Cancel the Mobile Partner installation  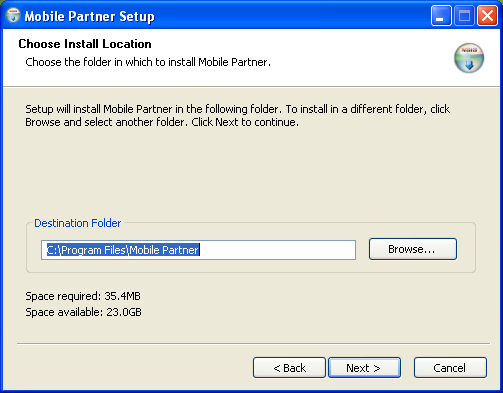click(x=450, y=368)
